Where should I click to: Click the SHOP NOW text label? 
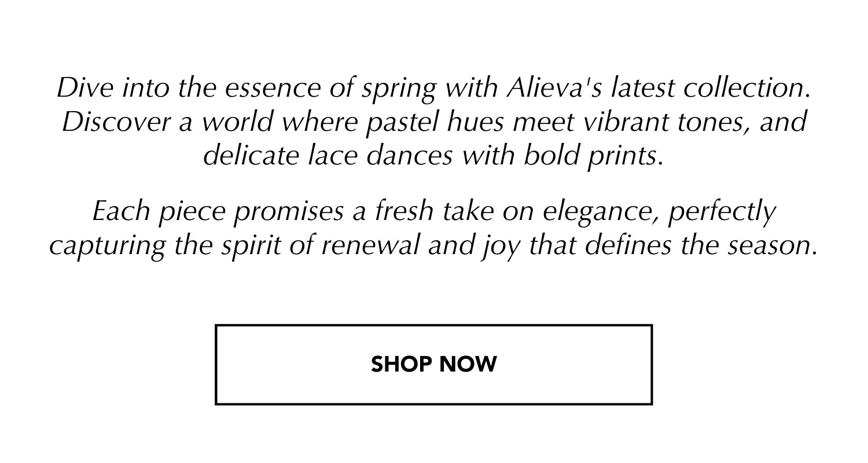tap(434, 365)
